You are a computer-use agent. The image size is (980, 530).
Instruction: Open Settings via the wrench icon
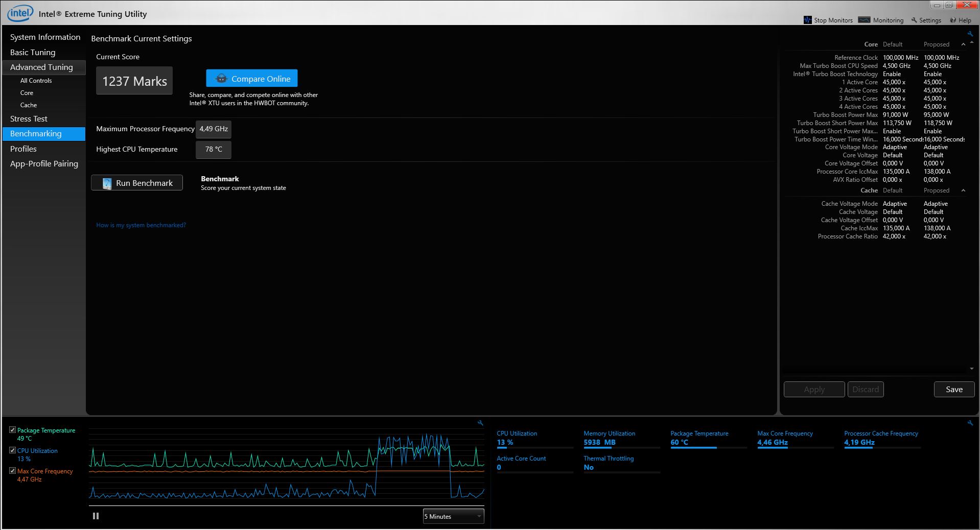click(x=914, y=20)
